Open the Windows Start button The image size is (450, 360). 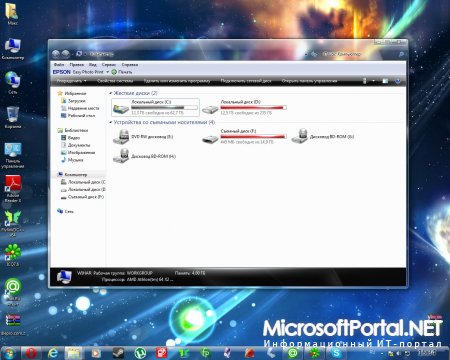coord(9,353)
